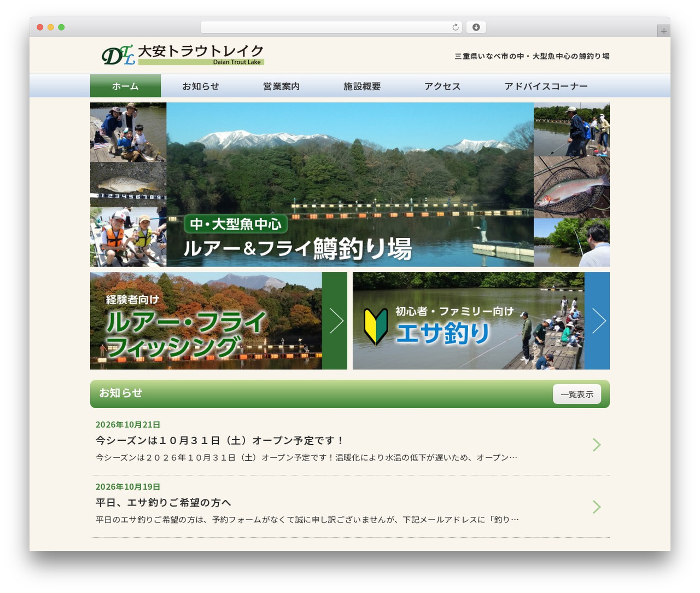Viewport: 700px width, 593px height.
Task: Click the anglers on the pier photo
Action: coord(572,130)
